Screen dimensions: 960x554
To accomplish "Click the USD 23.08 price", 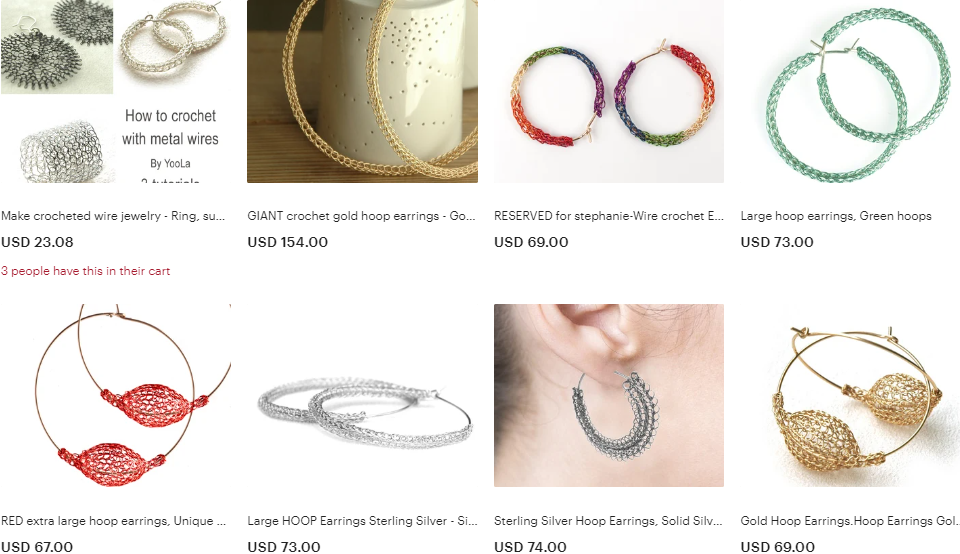I will (37, 242).
